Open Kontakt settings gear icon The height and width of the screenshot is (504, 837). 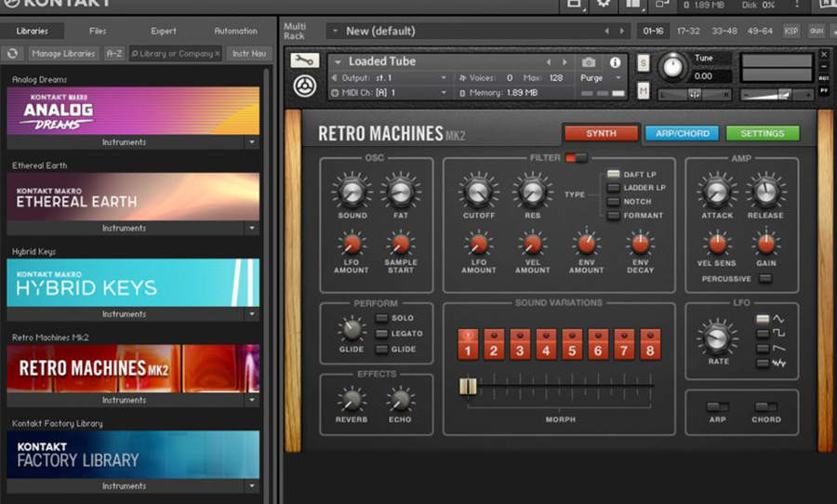point(604,5)
